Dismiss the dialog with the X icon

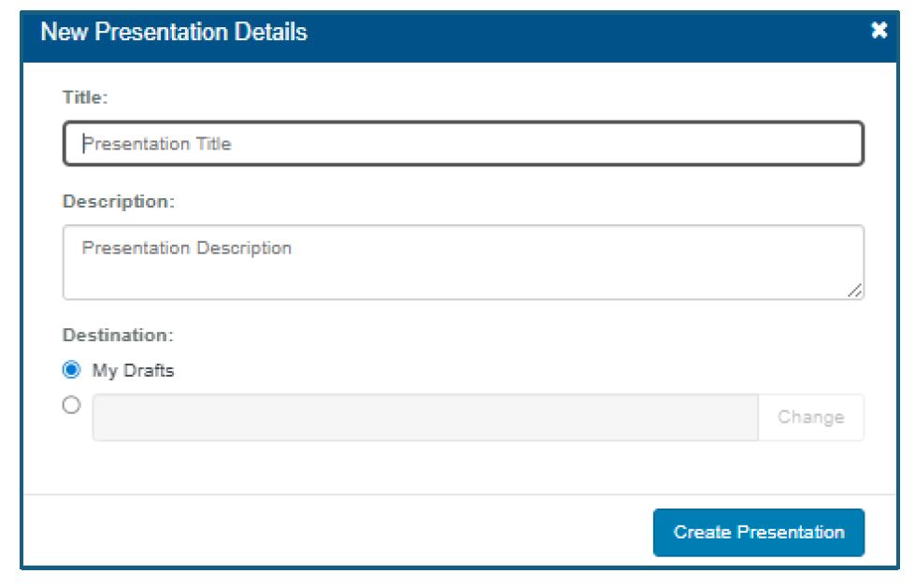(879, 31)
